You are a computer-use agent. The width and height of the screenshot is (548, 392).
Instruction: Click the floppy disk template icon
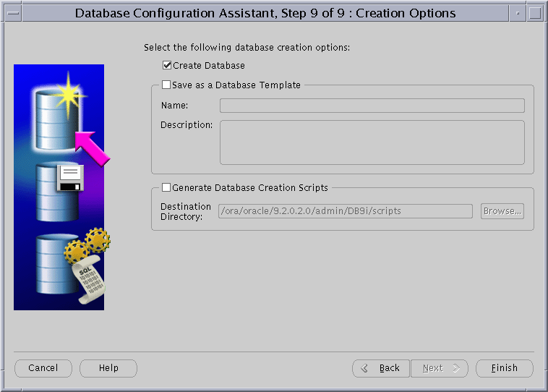[70, 179]
